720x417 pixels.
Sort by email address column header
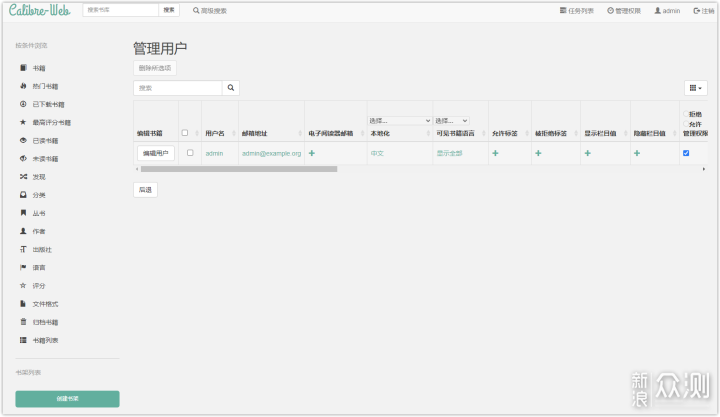[254, 133]
